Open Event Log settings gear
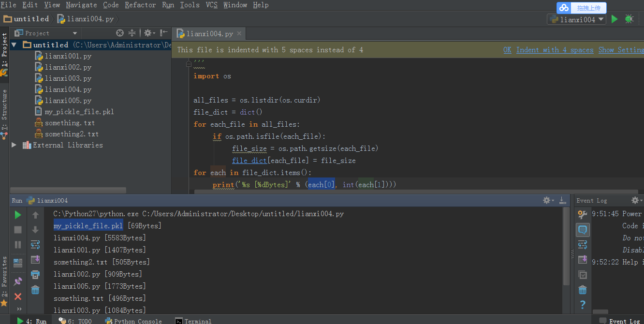The width and height of the screenshot is (644, 324). [637, 200]
